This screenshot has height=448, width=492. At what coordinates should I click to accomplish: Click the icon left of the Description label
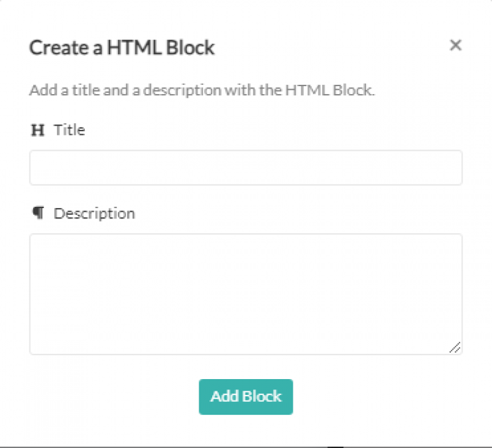coord(38,213)
